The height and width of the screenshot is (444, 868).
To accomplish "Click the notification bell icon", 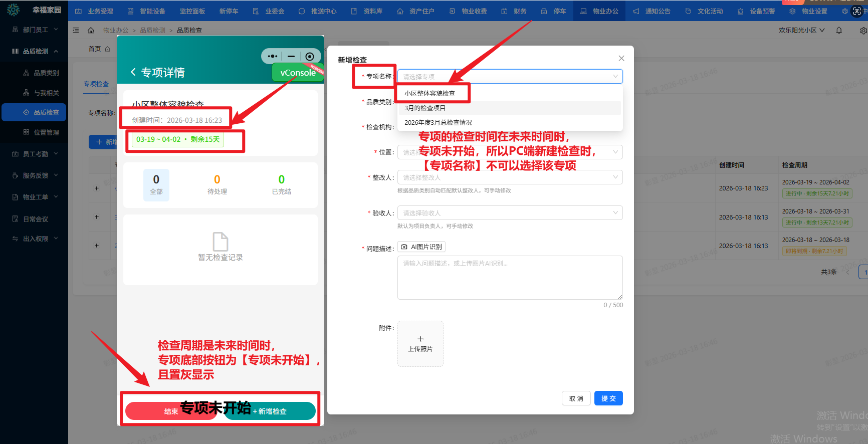I will [839, 30].
